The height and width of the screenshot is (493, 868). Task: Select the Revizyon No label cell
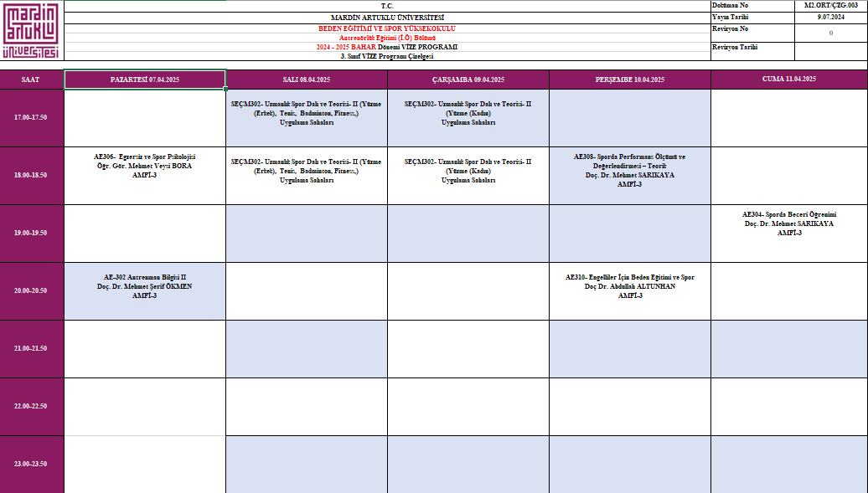pos(752,33)
